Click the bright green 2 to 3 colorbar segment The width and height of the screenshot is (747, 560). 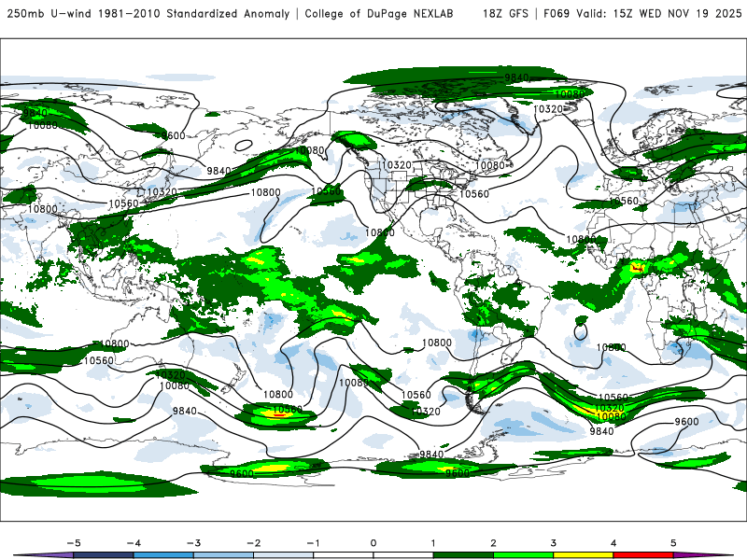pos(523,555)
